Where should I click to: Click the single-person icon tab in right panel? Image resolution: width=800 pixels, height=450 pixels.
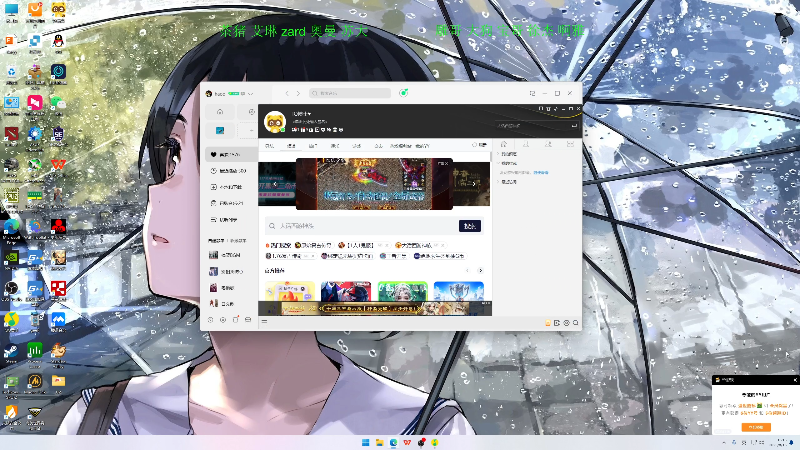526,144
